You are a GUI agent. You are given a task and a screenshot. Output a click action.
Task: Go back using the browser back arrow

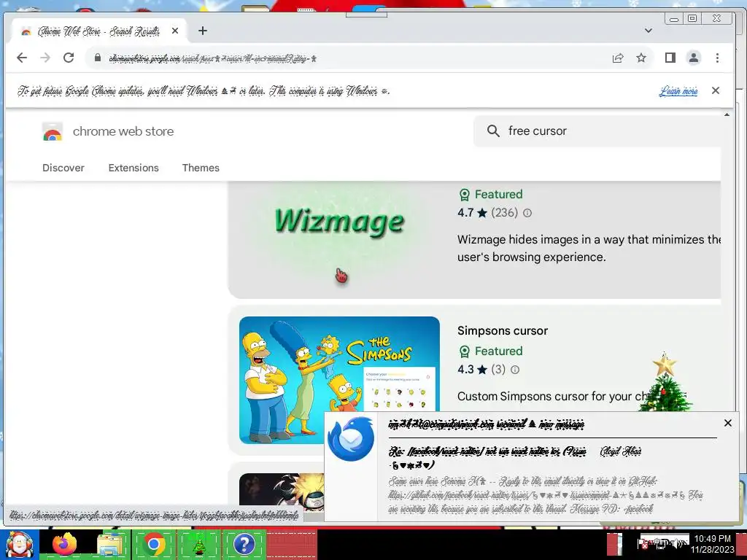22,58
